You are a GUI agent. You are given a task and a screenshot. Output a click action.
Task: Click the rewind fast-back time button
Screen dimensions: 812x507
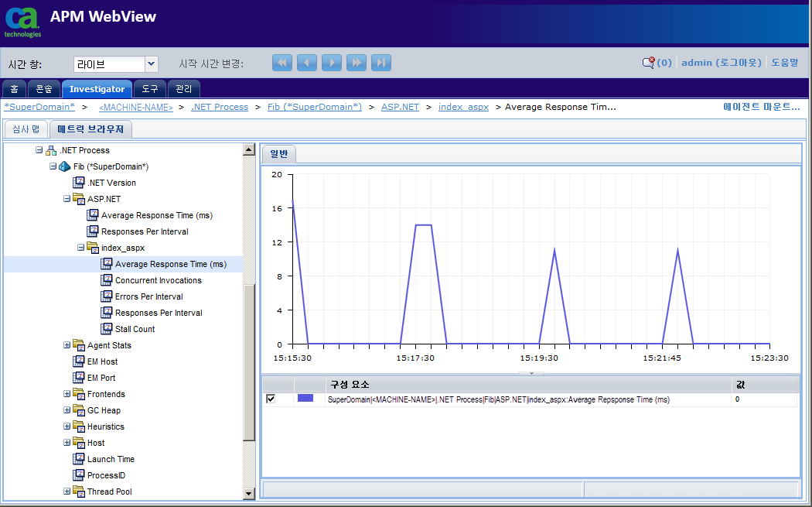point(282,63)
